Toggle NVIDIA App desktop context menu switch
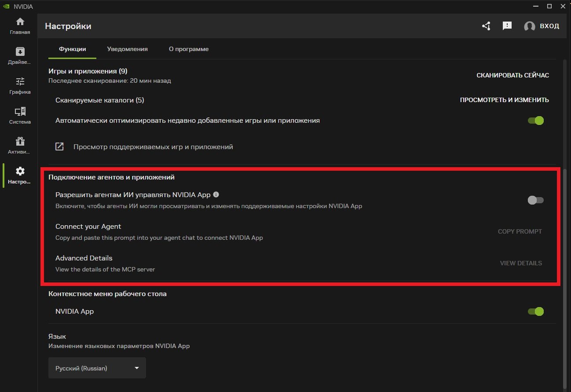 coord(536,311)
